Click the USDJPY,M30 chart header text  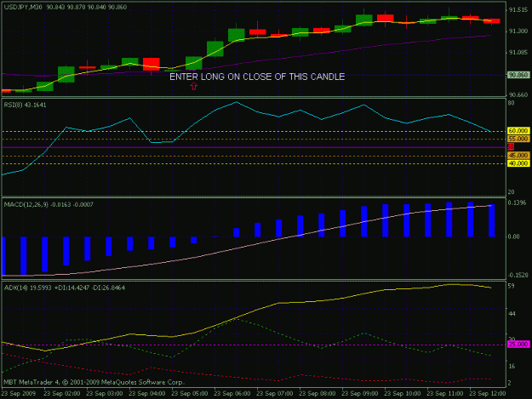pos(66,7)
